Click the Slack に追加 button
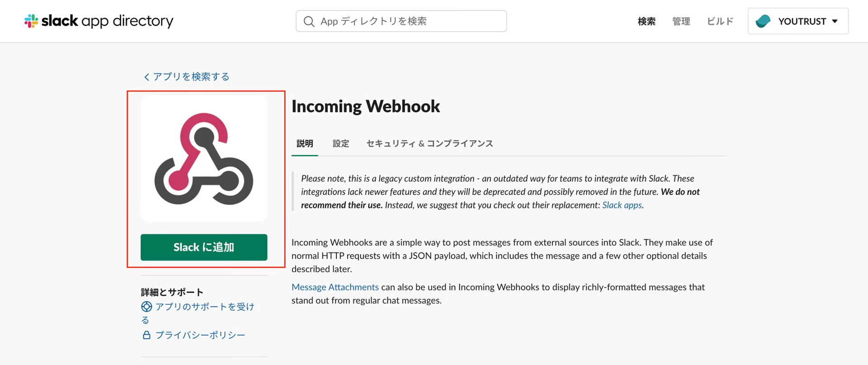The height and width of the screenshot is (365, 868). click(204, 247)
